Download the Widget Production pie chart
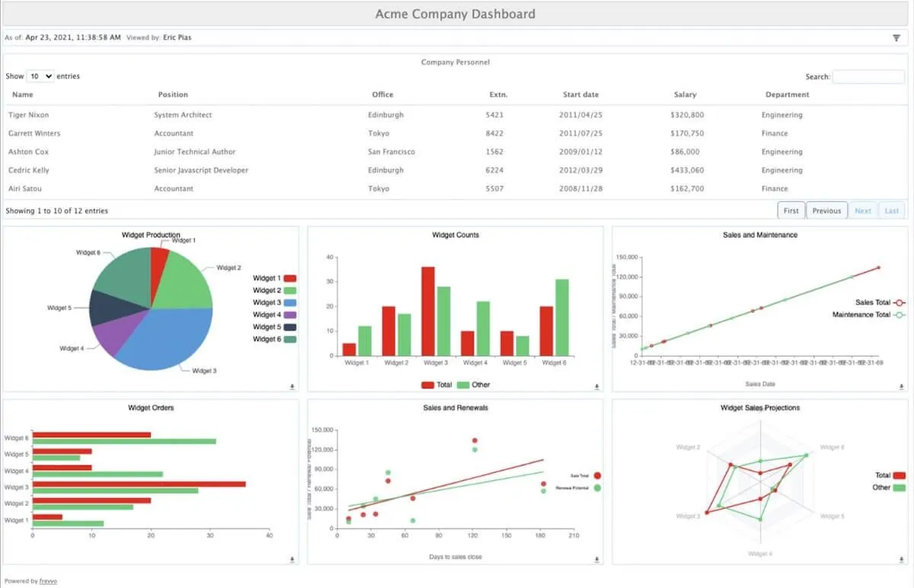 click(292, 387)
